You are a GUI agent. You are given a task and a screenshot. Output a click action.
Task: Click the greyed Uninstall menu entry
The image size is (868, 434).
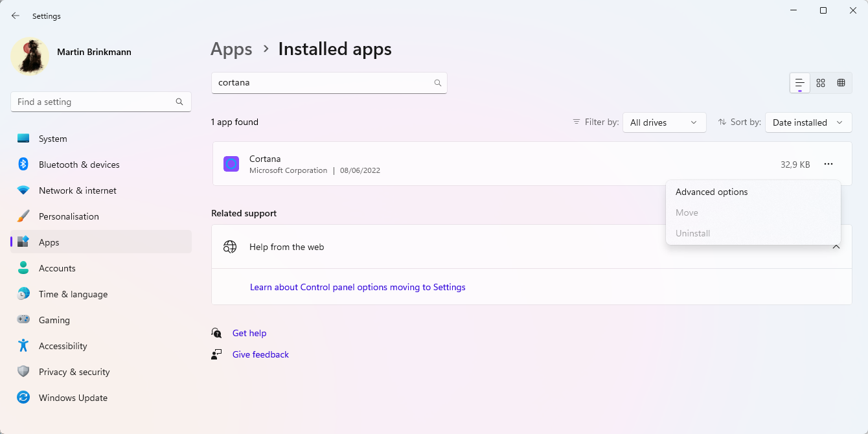click(x=753, y=233)
